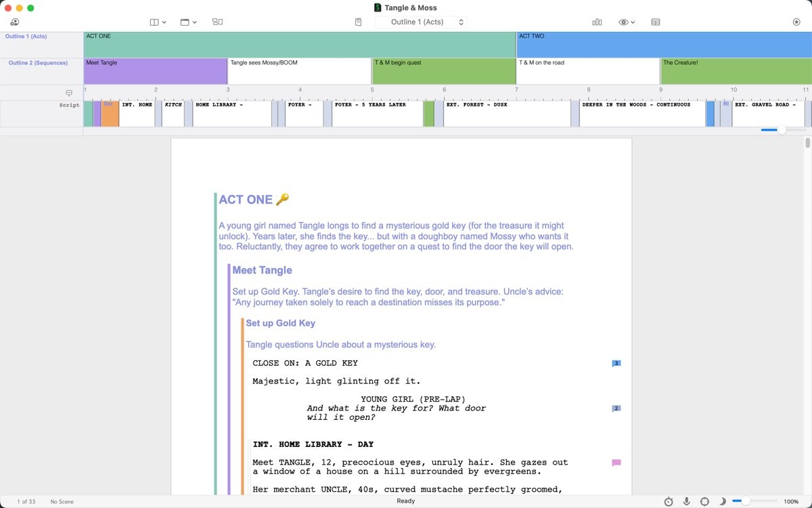
Task: Open the statistics bar chart icon
Action: [597, 22]
